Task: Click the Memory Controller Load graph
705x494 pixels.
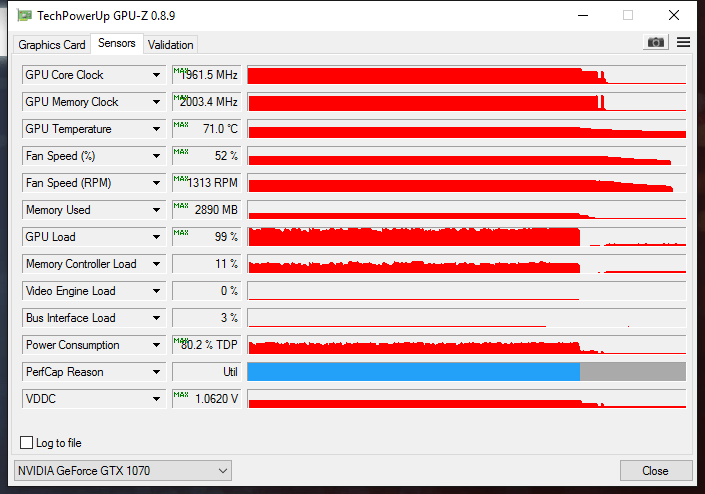Action: tap(467, 264)
